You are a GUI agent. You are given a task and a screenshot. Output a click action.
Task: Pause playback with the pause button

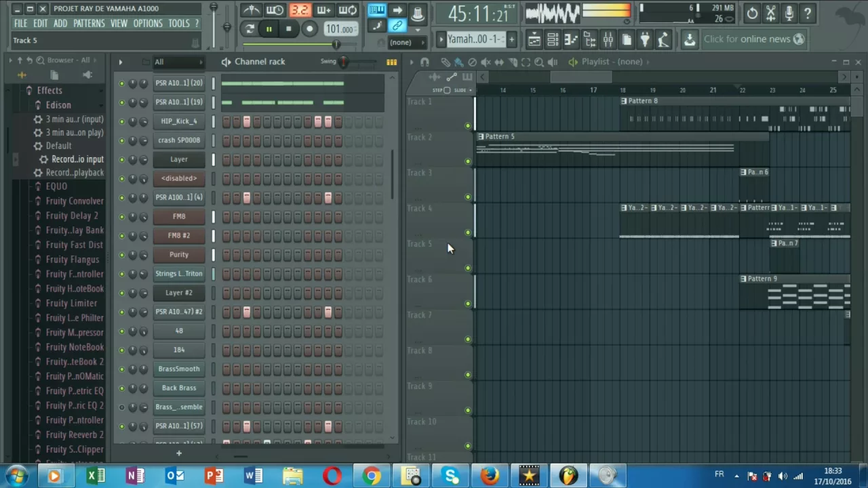(x=269, y=29)
